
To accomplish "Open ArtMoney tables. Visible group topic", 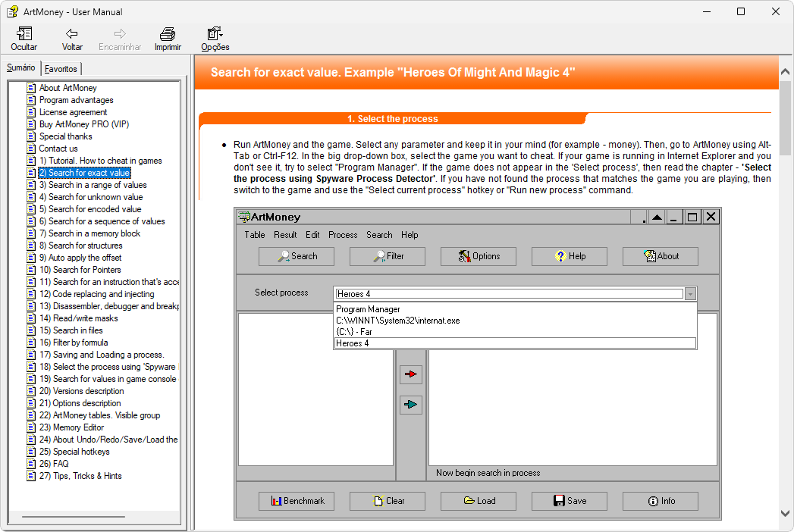I will tap(100, 415).
